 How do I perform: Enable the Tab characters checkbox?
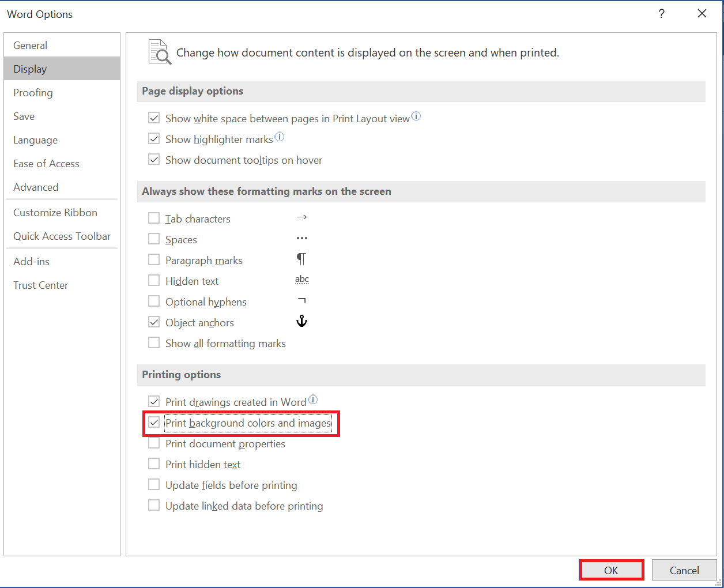point(154,218)
